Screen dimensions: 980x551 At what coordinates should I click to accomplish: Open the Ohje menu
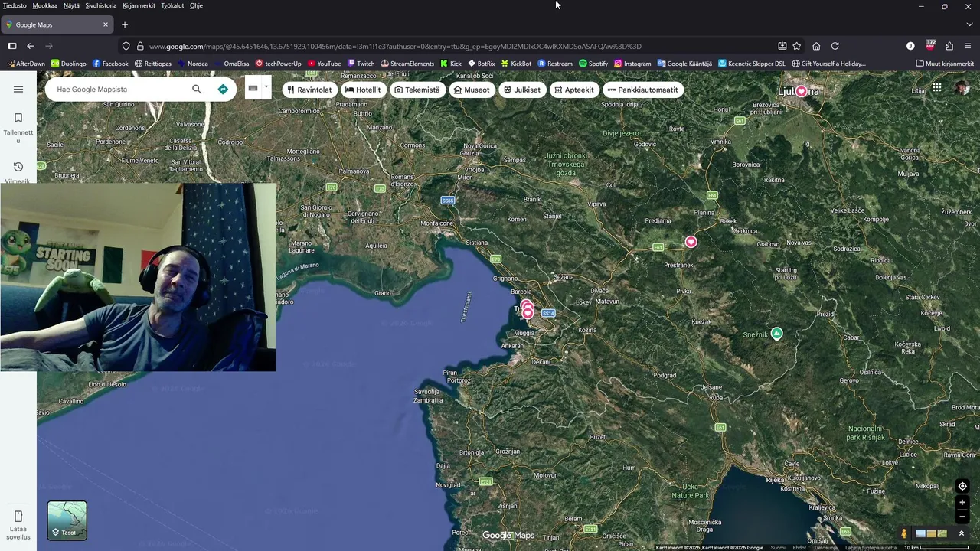pos(196,5)
